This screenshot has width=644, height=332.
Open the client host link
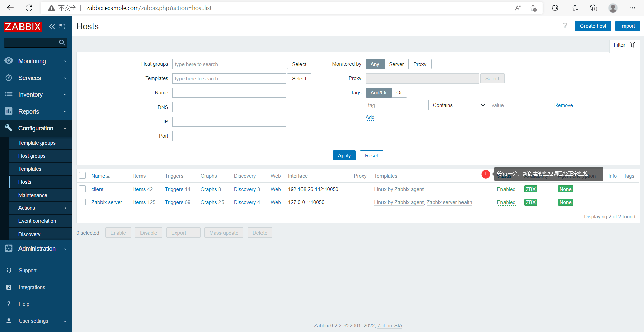pos(97,189)
